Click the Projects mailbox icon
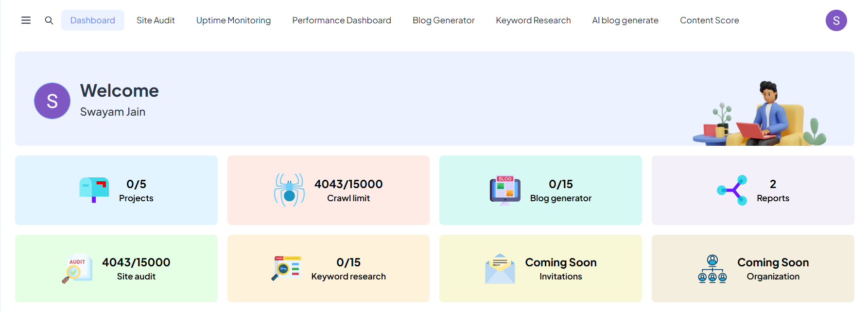 [94, 190]
